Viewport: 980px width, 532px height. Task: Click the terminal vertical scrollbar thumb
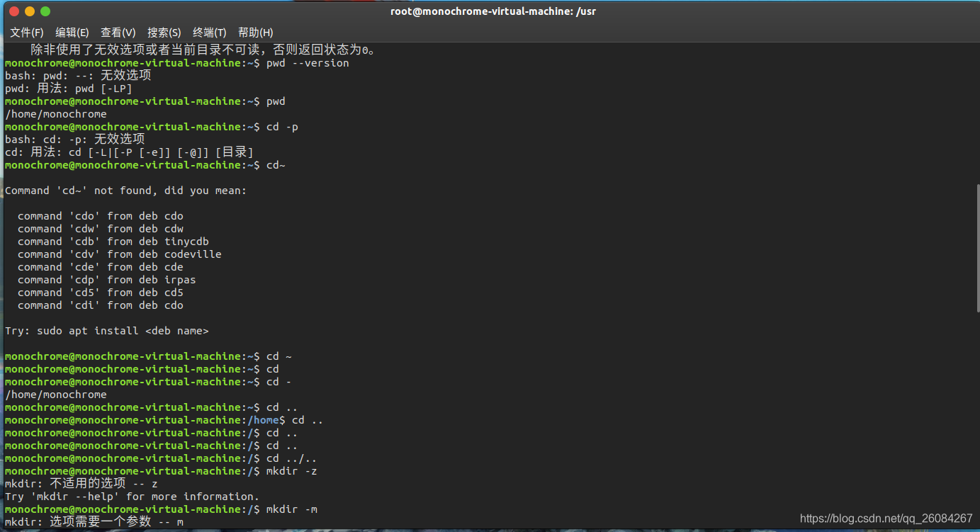point(977,248)
